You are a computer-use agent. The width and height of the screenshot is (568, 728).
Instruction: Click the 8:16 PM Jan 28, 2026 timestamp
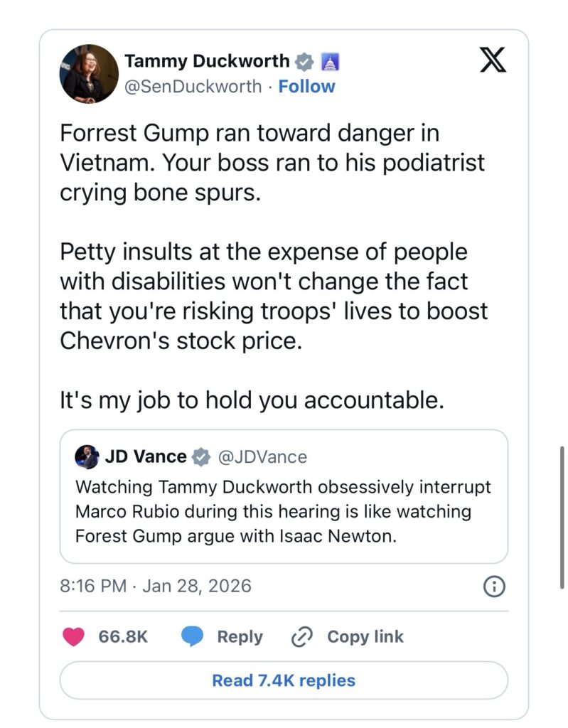click(x=155, y=587)
